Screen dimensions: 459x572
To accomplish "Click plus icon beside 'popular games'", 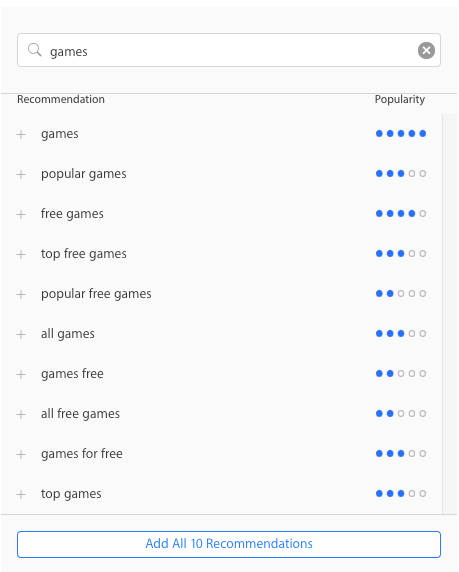I will click(21, 174).
